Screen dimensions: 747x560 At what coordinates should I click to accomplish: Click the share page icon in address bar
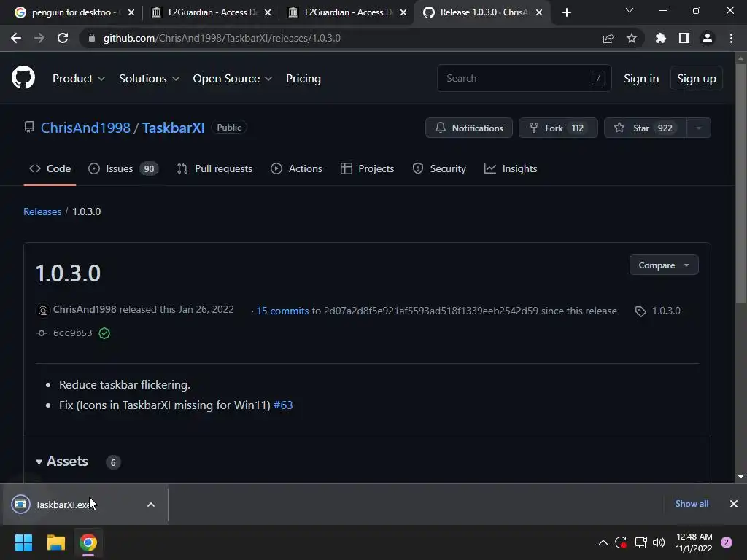[x=608, y=39]
